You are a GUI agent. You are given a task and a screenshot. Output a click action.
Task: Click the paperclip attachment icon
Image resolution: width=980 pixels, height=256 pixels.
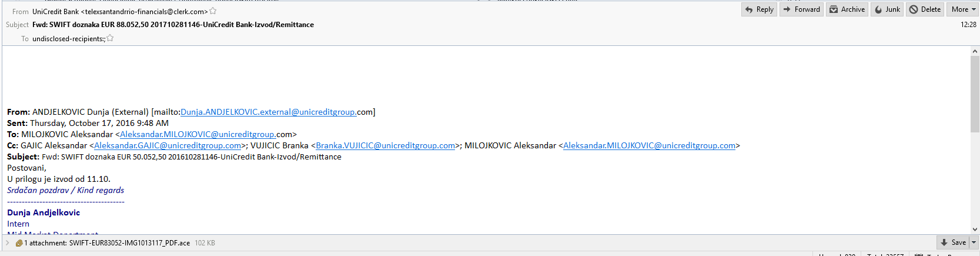point(19,243)
